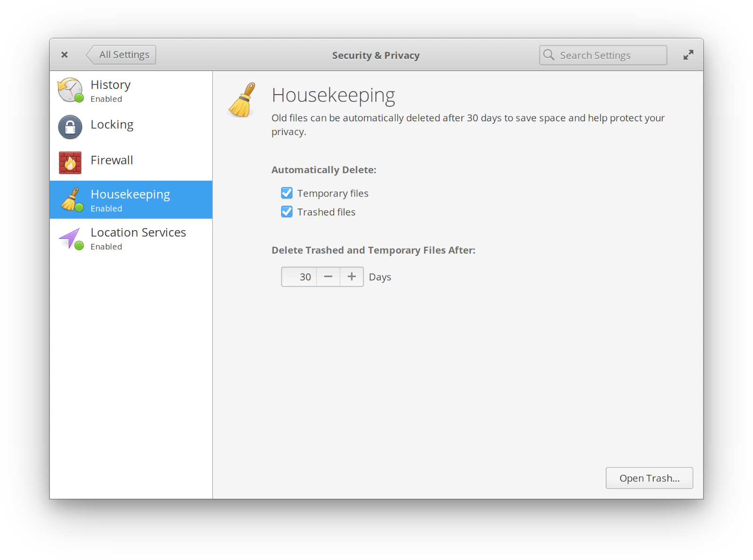The height and width of the screenshot is (560, 753).
Task: Decrease days with the minus button
Action: click(x=328, y=277)
